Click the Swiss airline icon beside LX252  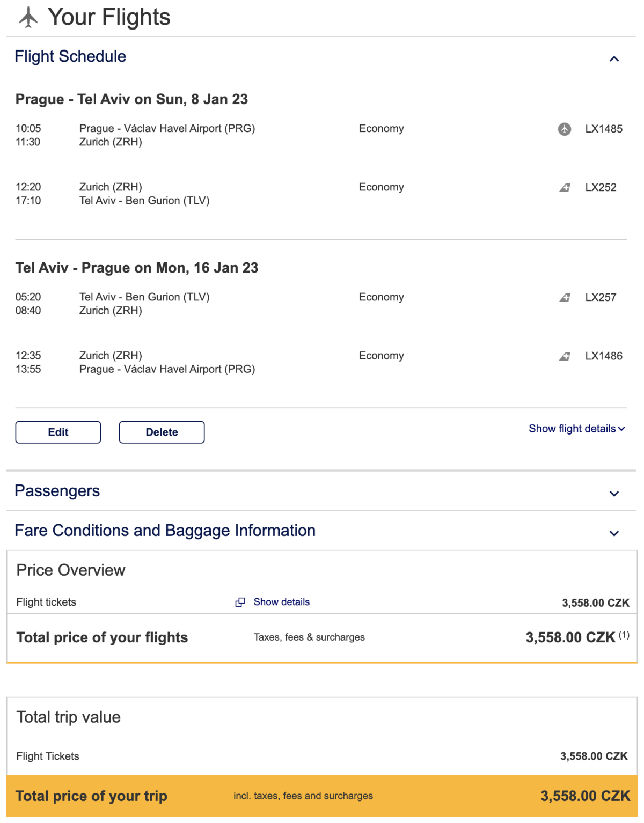(565, 188)
